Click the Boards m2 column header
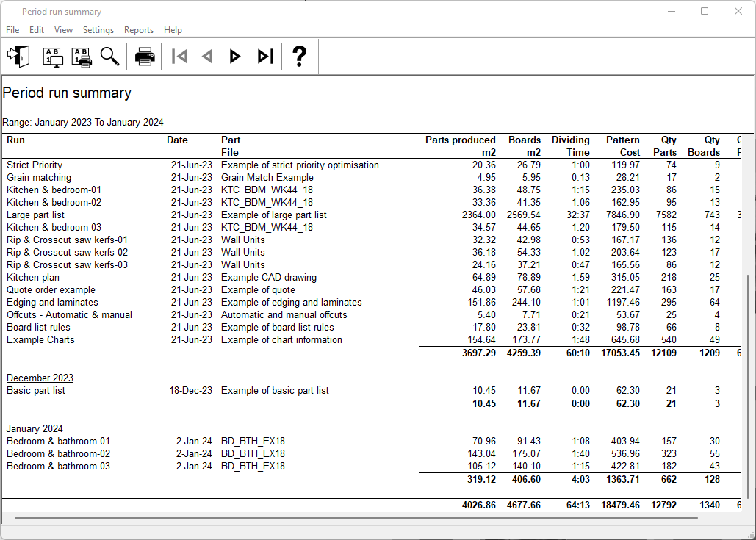The height and width of the screenshot is (540, 756). (524, 146)
